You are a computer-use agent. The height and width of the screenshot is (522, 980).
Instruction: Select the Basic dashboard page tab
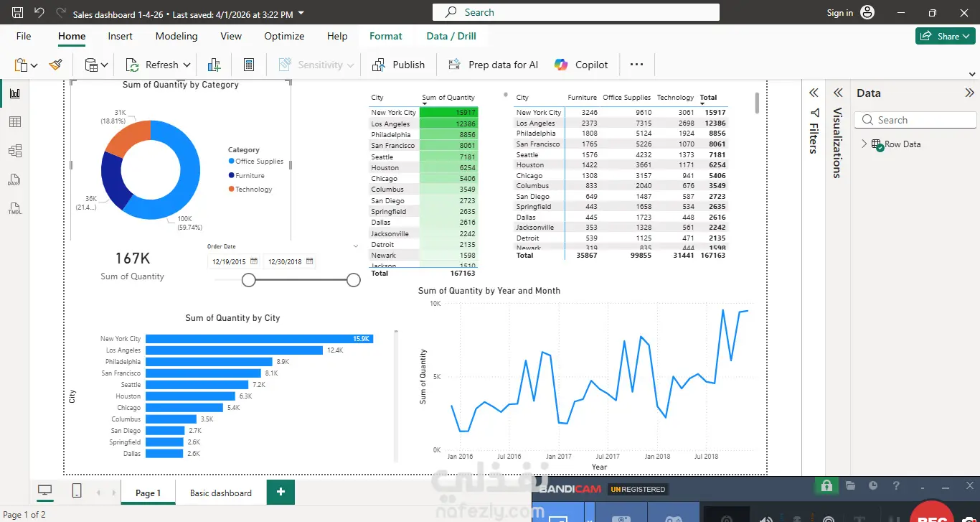tap(221, 493)
